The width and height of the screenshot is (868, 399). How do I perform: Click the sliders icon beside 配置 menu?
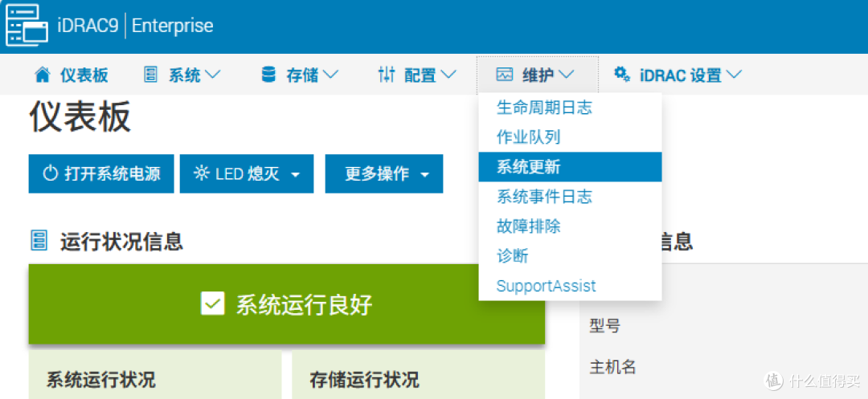pos(386,75)
